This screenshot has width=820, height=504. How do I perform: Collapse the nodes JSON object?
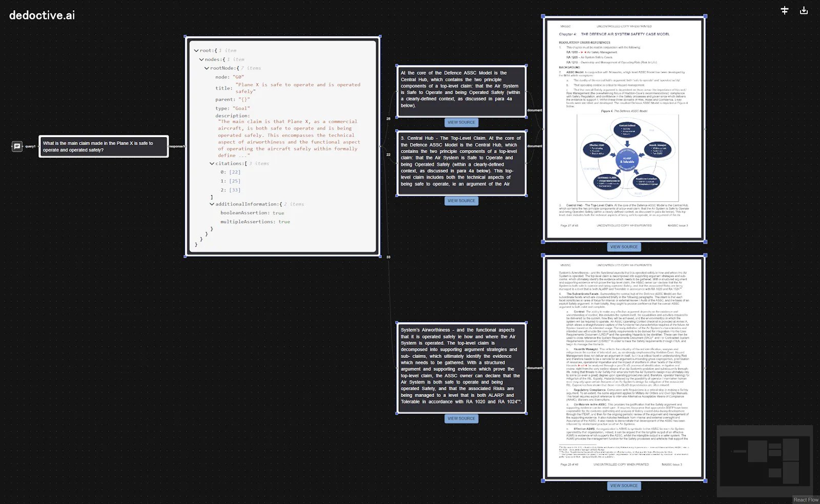[201, 59]
